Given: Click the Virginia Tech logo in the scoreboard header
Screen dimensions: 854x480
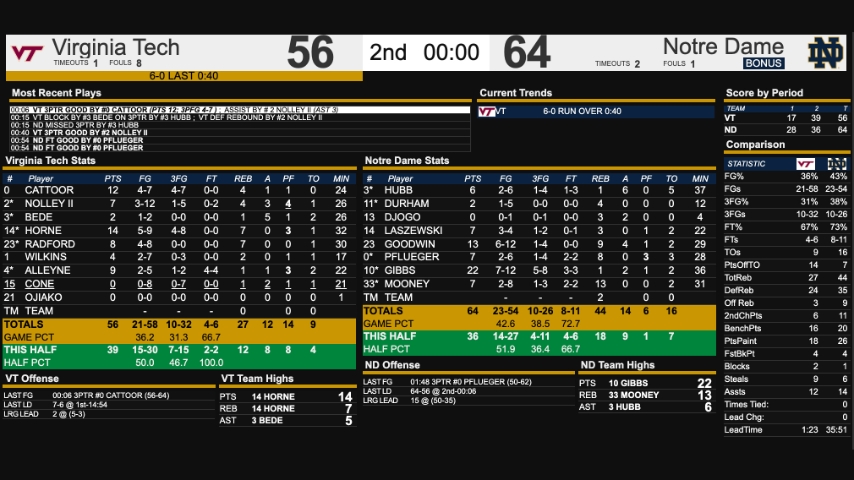Looking at the screenshot, I should [x=25, y=52].
